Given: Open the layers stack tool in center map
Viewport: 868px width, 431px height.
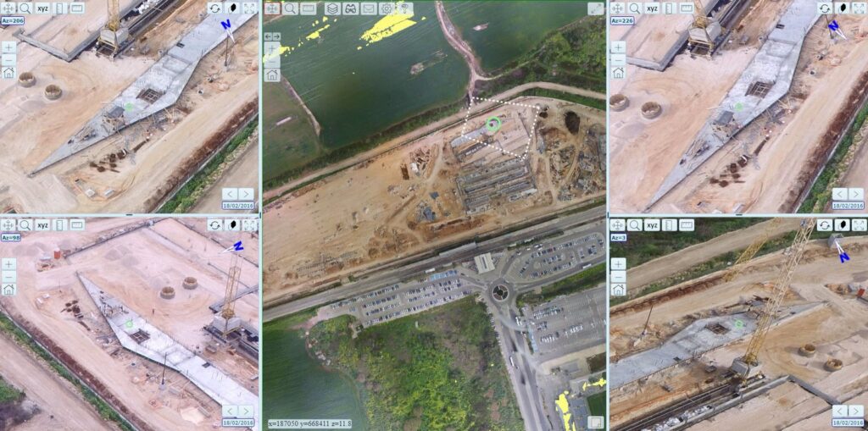Looking at the screenshot, I should (x=331, y=8).
